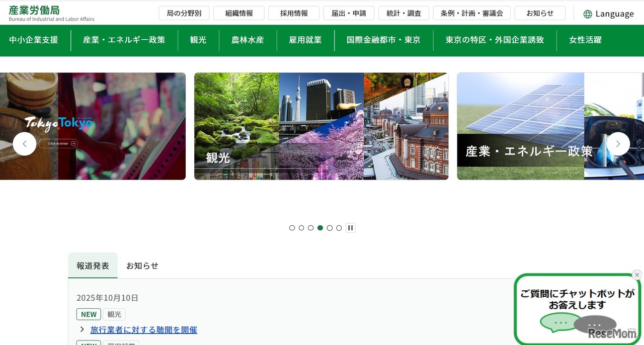Select first carousel indicator dot
The width and height of the screenshot is (644, 345).
(292, 228)
